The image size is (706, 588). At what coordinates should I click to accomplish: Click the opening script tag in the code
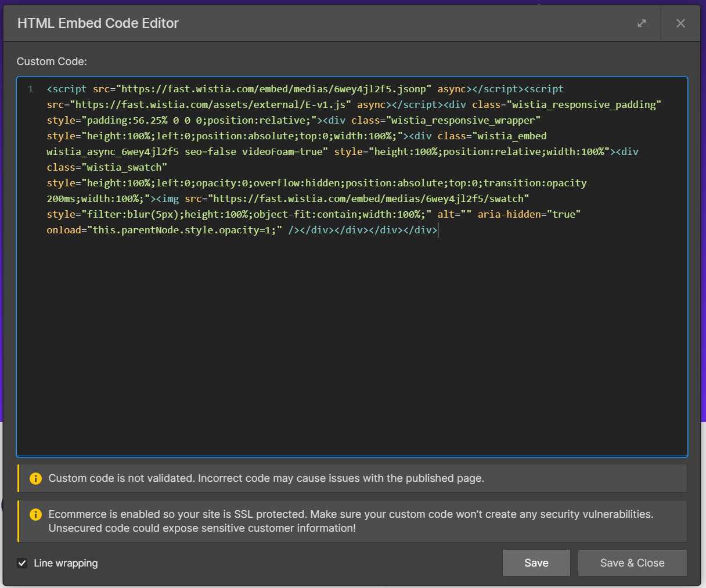(67, 89)
